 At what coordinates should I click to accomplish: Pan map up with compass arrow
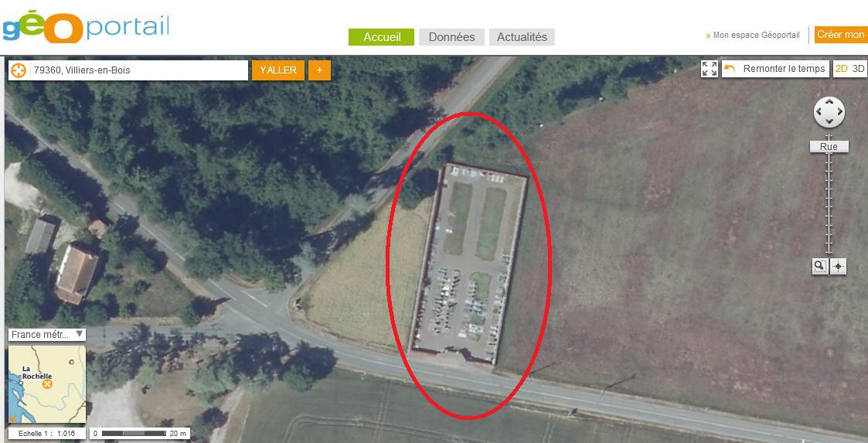tap(829, 102)
